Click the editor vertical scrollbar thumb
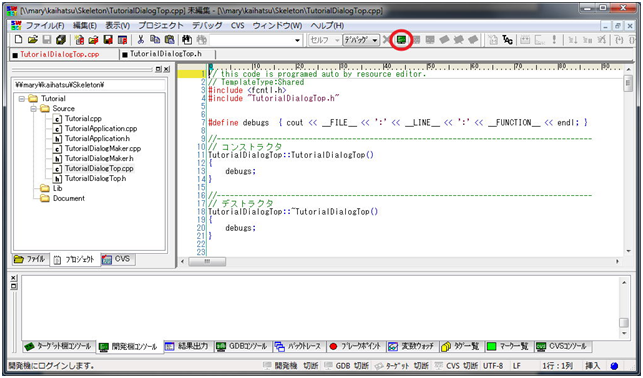 628,84
